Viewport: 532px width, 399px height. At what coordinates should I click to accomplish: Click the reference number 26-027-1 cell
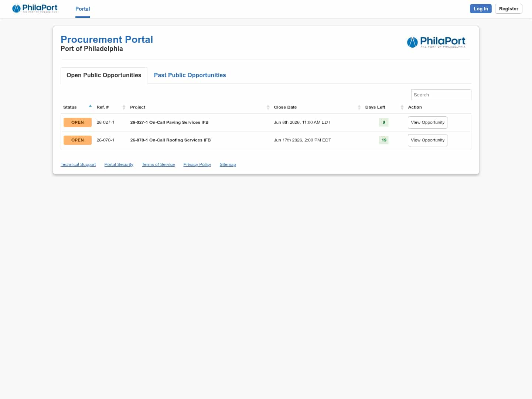[x=105, y=122]
